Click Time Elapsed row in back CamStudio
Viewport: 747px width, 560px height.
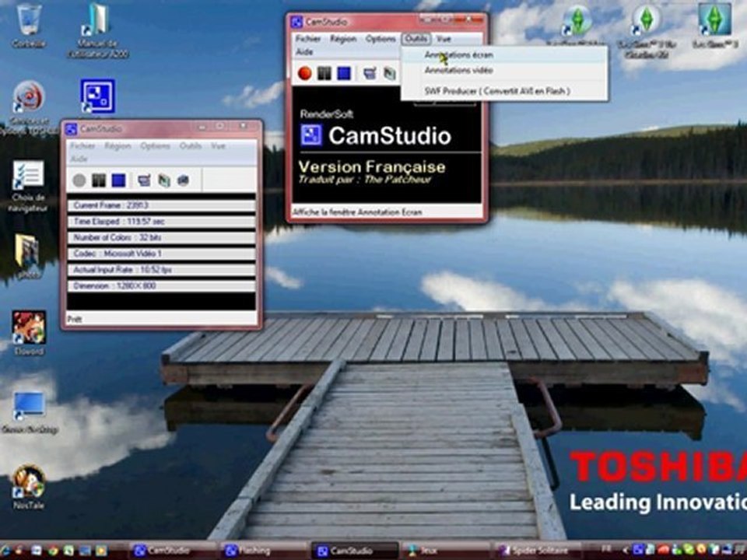[162, 222]
